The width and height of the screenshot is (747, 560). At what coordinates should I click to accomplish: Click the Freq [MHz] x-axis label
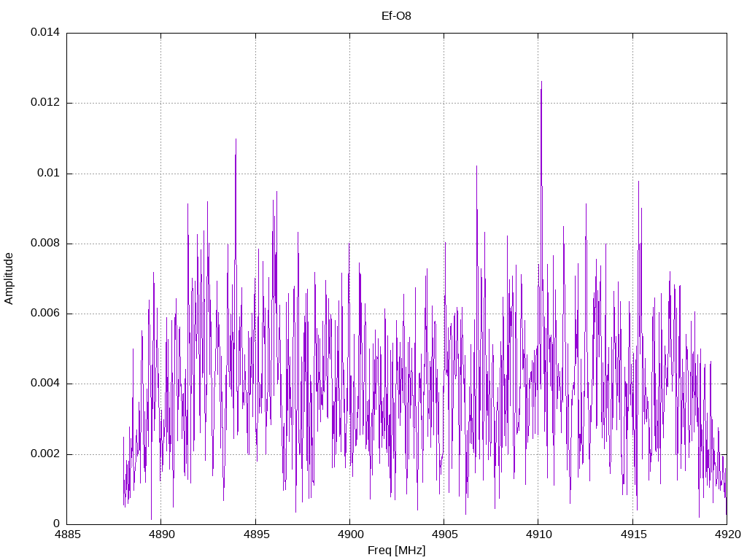click(396, 551)
